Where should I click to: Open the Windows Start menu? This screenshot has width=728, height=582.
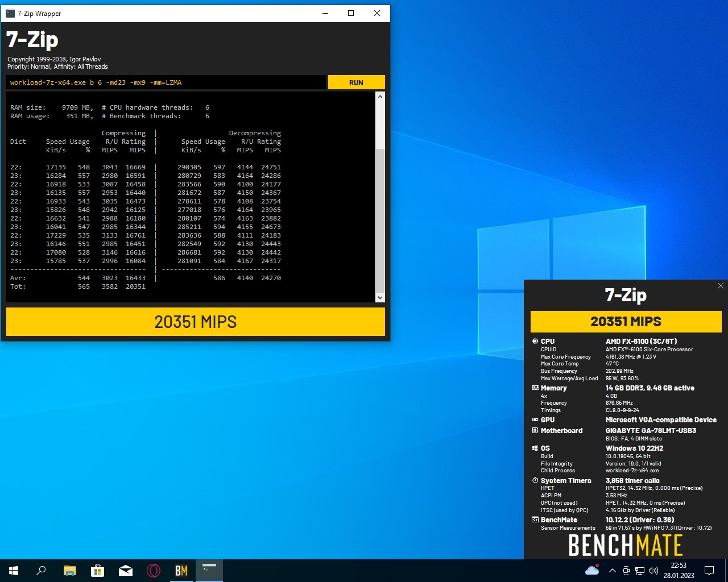point(14,571)
